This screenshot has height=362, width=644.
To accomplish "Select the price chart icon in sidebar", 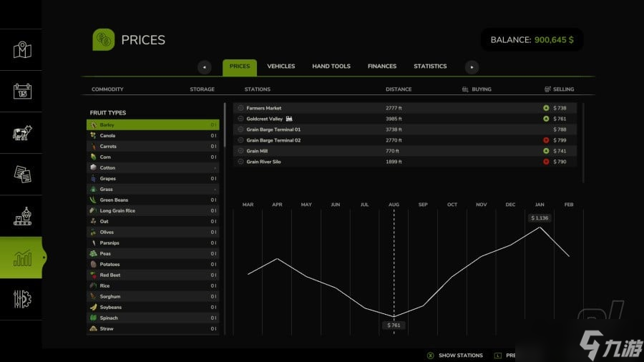I will pyautogui.click(x=22, y=258).
